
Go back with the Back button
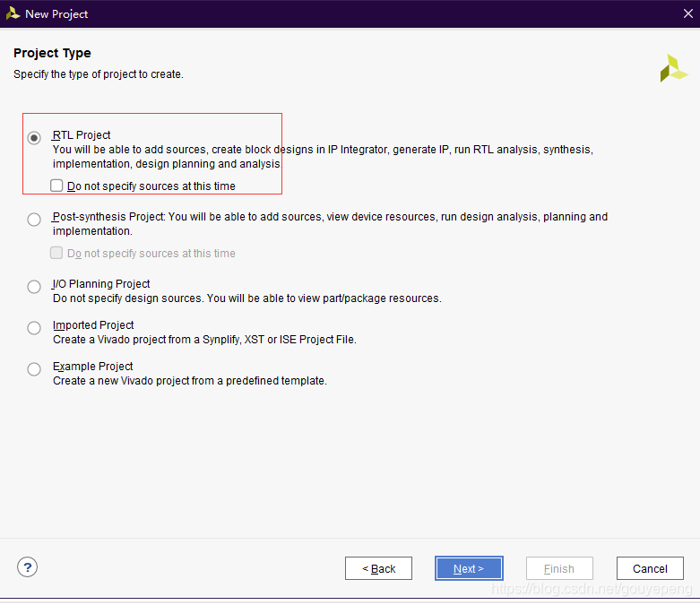point(378,568)
